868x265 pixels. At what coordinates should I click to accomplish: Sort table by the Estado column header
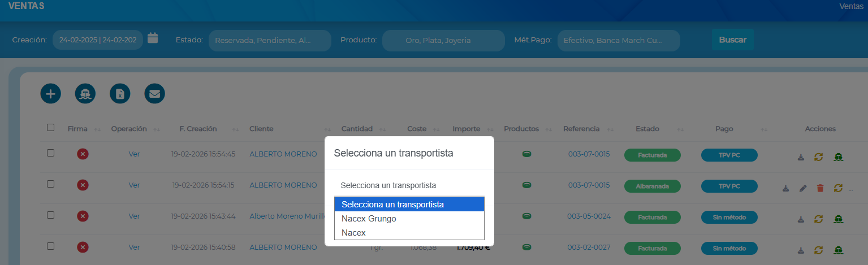(647, 129)
